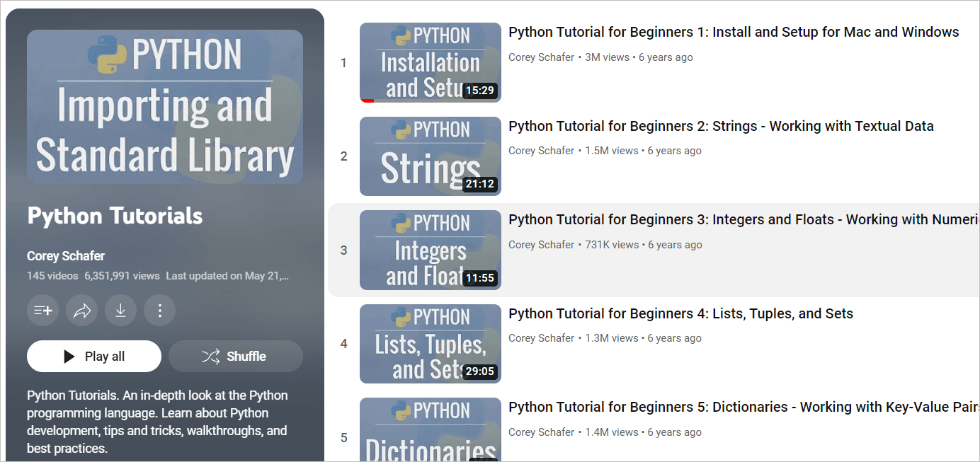Screen dimensions: 980x462
Task: Click the Shuffle button
Action: (x=236, y=357)
